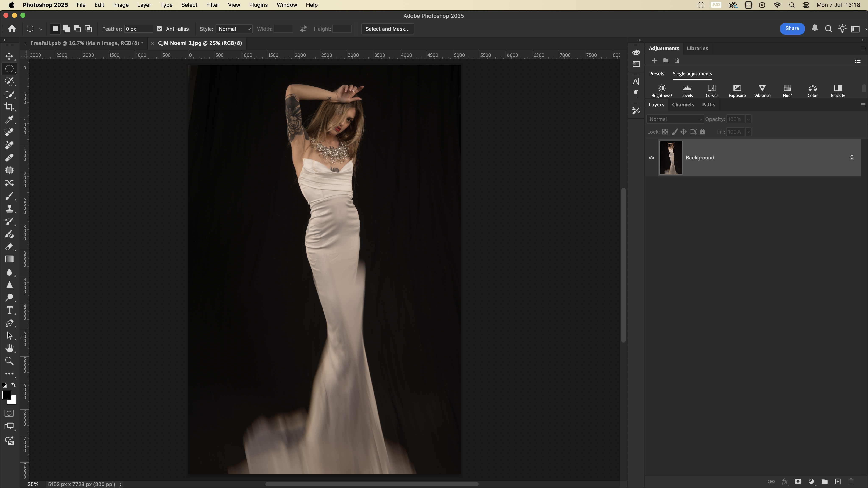
Task: Select the Eraser tool
Action: point(9,247)
